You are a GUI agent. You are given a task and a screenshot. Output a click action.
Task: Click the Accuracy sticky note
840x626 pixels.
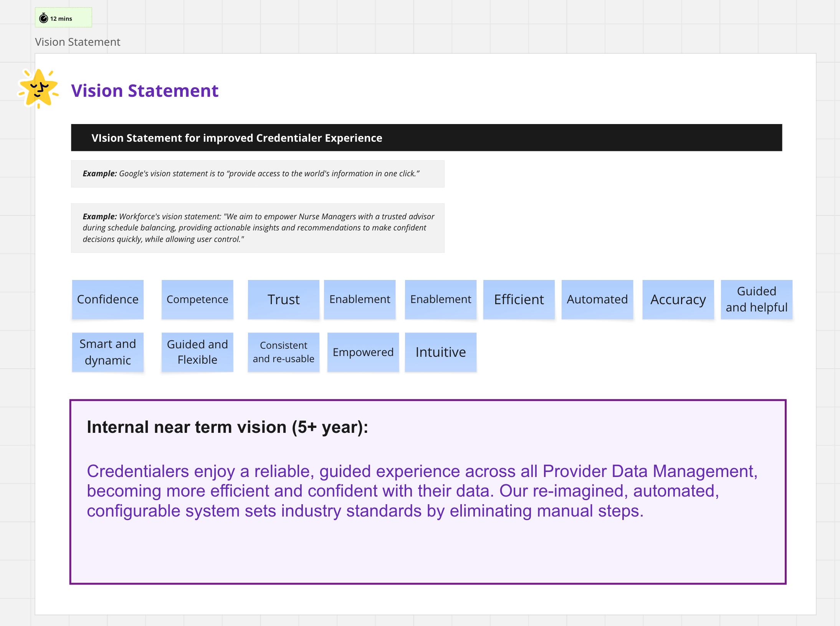678,299
